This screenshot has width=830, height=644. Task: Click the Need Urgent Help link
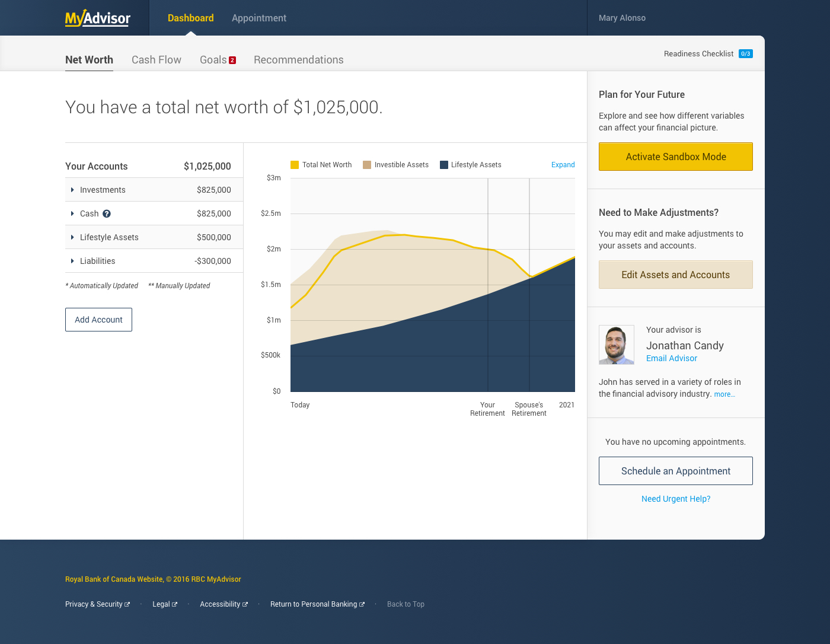coord(675,499)
